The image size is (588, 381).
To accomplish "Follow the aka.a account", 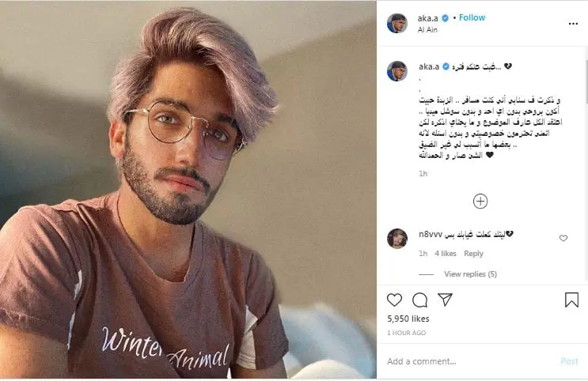I will point(472,17).
